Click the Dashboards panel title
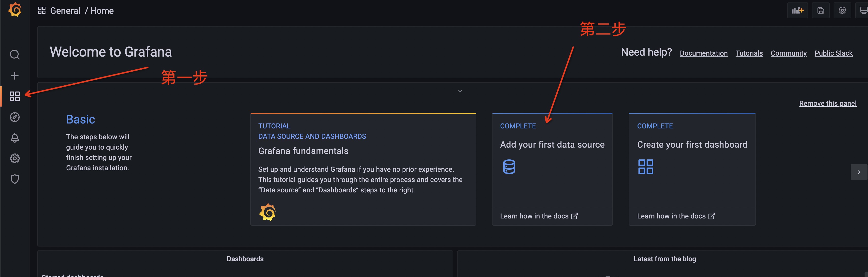The width and height of the screenshot is (868, 277). point(245,259)
